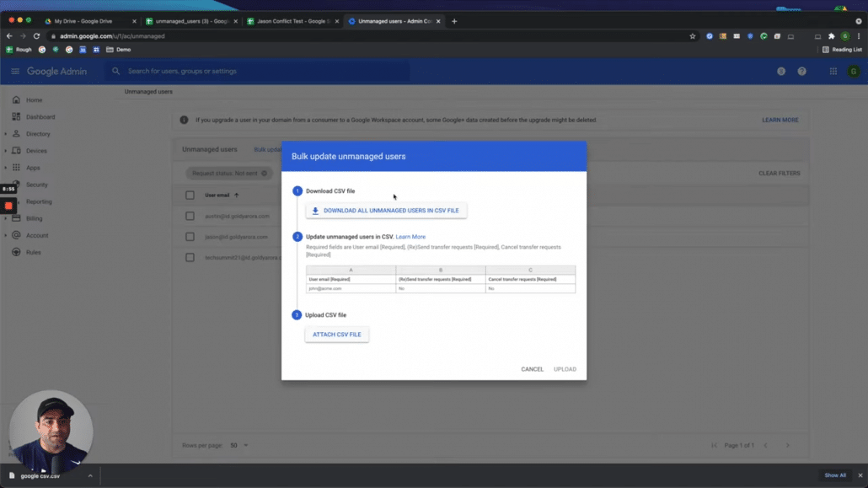Select the jason@id.goldyarora.com row checkbox
This screenshot has height=488, width=868.
click(190, 237)
